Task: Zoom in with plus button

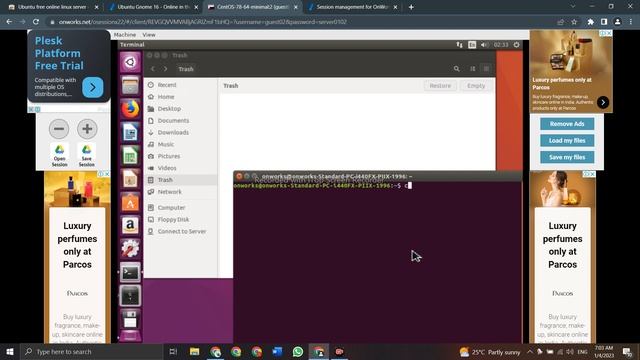Action: [87, 129]
